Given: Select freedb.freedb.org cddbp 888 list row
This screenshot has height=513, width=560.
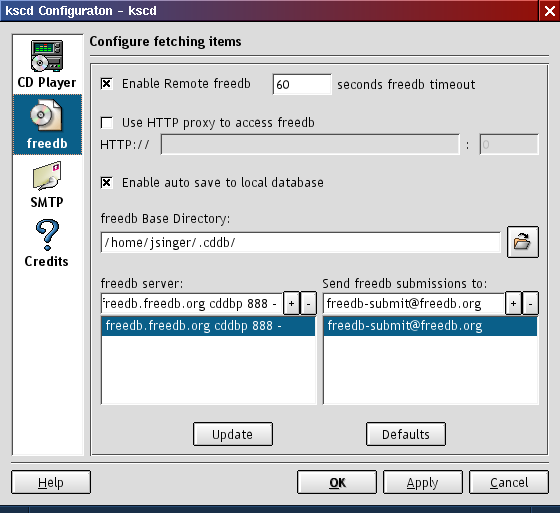Looking at the screenshot, I should 208,326.
